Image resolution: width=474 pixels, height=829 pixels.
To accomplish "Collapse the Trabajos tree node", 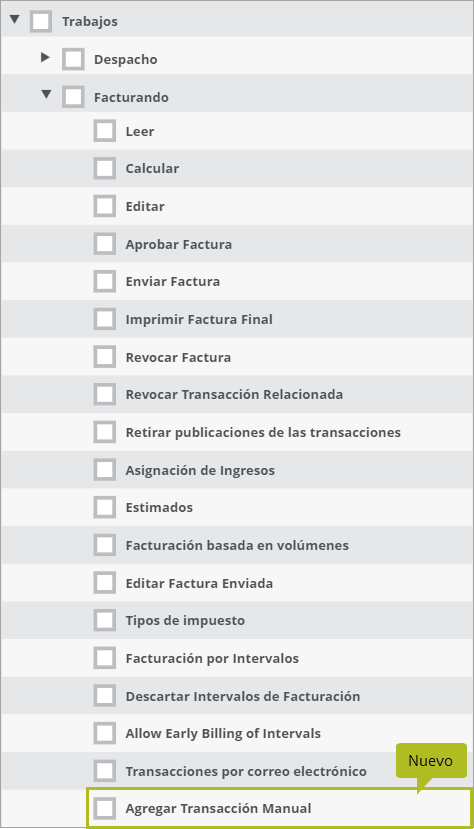I will (14, 20).
